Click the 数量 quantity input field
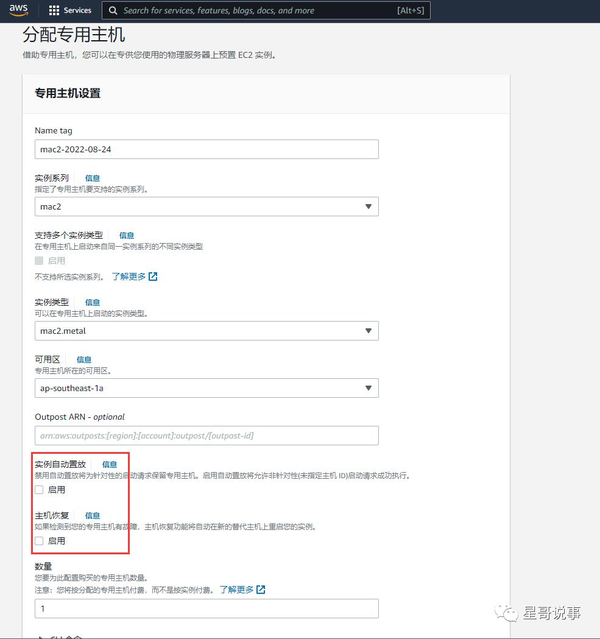The width and height of the screenshot is (600, 639). click(x=207, y=609)
